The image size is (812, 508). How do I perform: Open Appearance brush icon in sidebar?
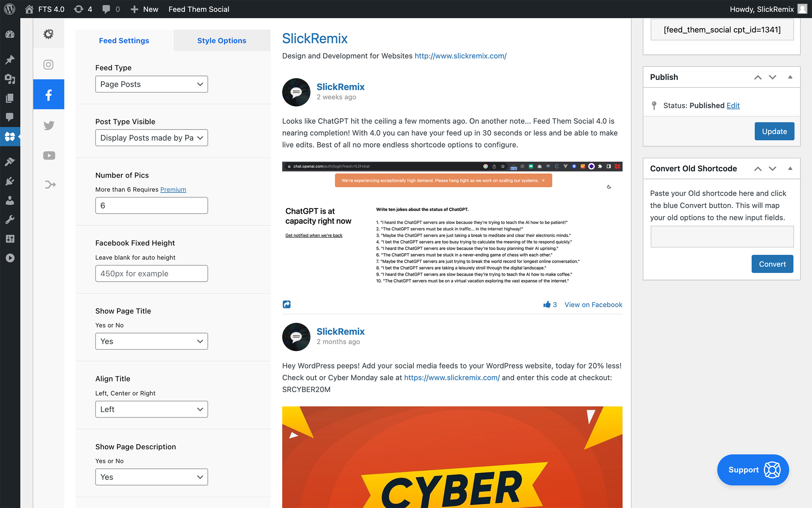(x=10, y=162)
